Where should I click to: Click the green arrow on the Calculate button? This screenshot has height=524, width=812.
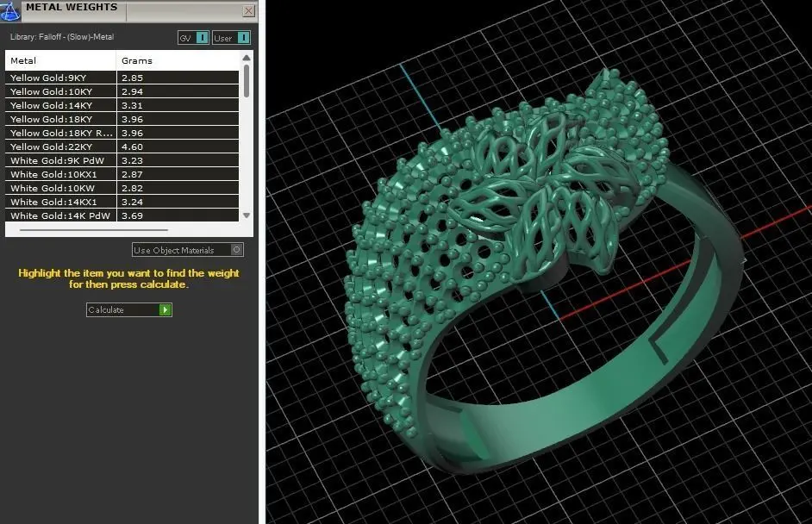[x=166, y=309]
